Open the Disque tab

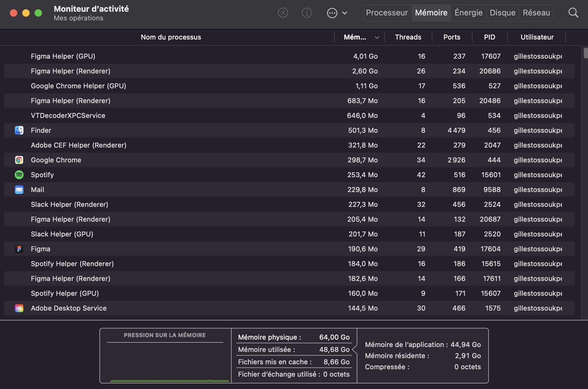(502, 13)
